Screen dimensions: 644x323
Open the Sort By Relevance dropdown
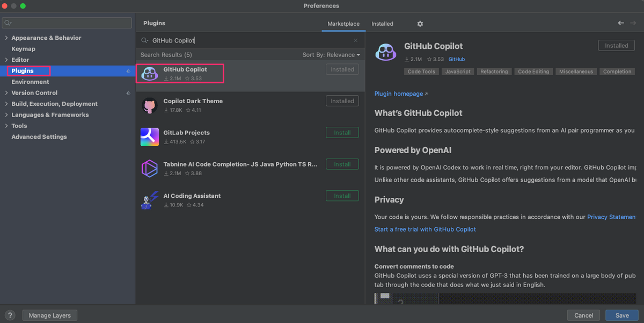point(331,54)
